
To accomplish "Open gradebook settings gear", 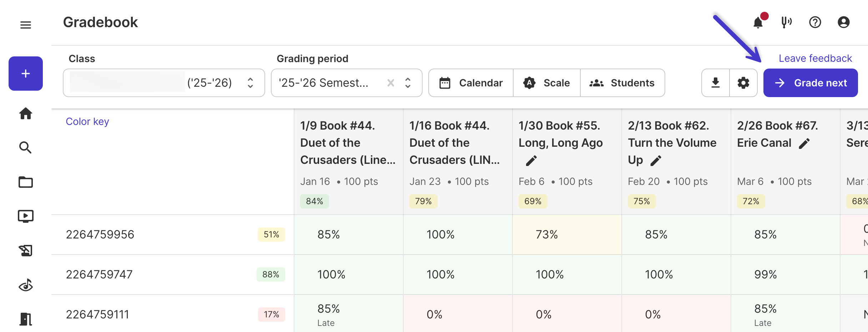I will [743, 83].
